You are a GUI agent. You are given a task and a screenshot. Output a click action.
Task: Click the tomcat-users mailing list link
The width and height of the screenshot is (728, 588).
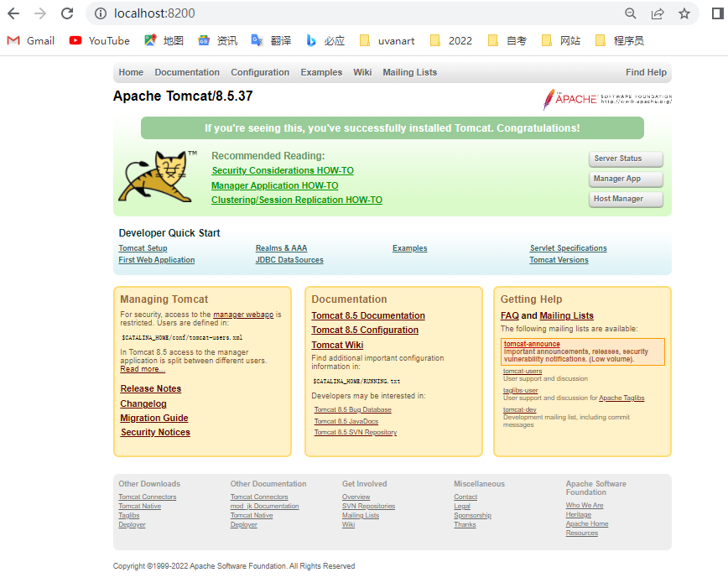[x=523, y=371]
